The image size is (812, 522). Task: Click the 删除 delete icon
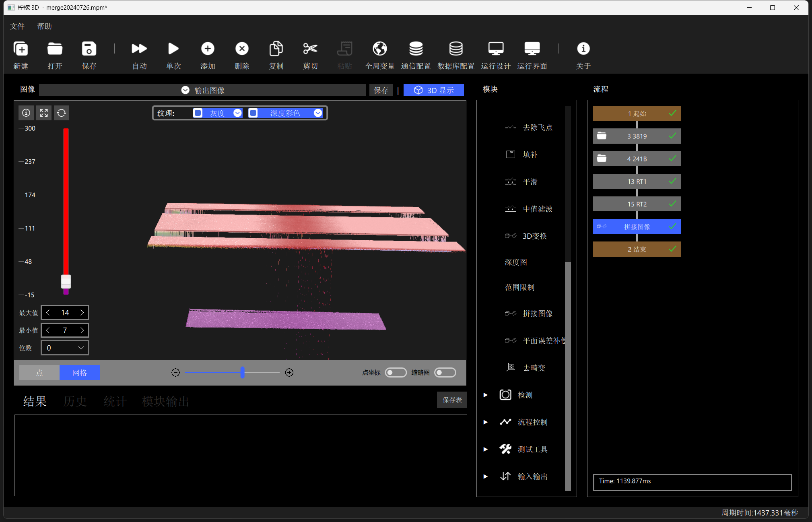(x=242, y=49)
